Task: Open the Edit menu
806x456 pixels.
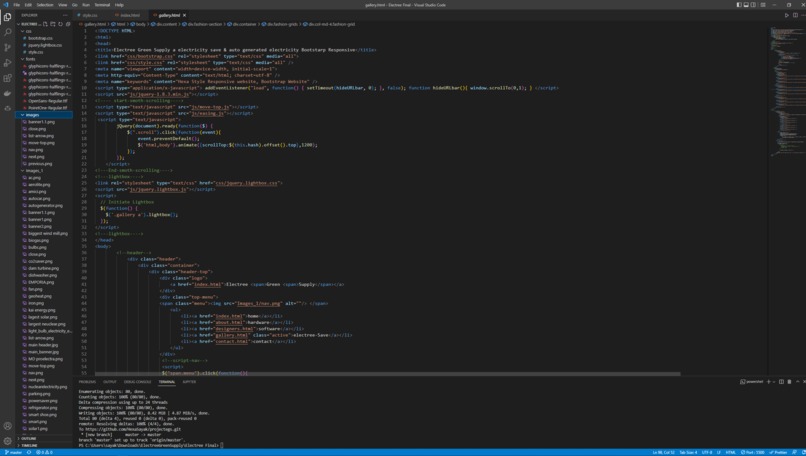Action: tap(28, 5)
